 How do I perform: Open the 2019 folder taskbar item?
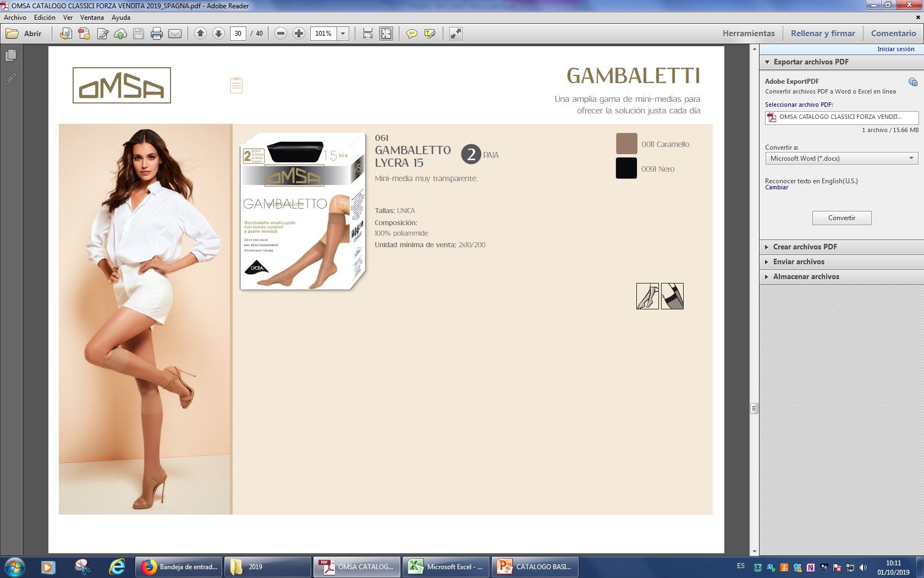tap(268, 566)
